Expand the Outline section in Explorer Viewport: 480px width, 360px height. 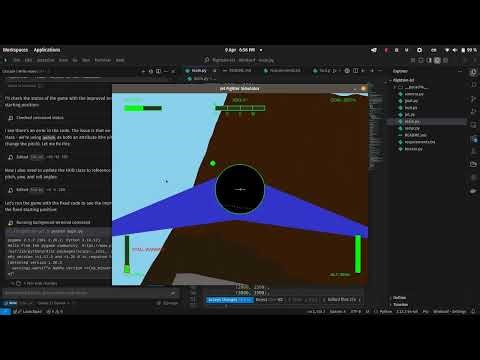[x=399, y=298]
